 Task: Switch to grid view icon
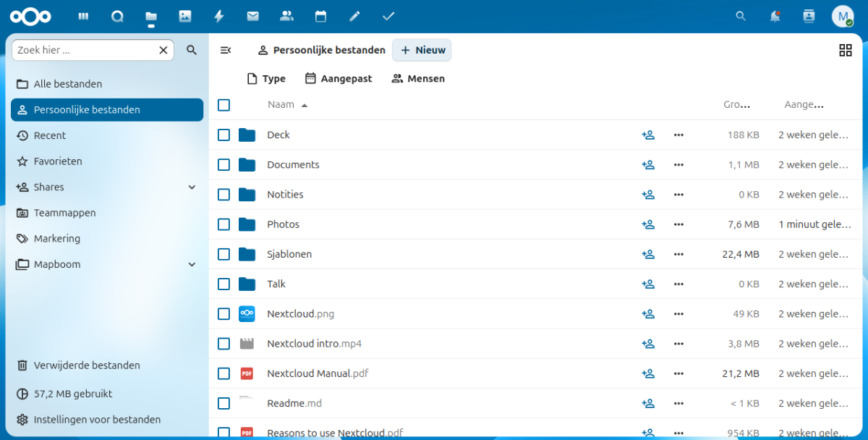[x=845, y=50]
